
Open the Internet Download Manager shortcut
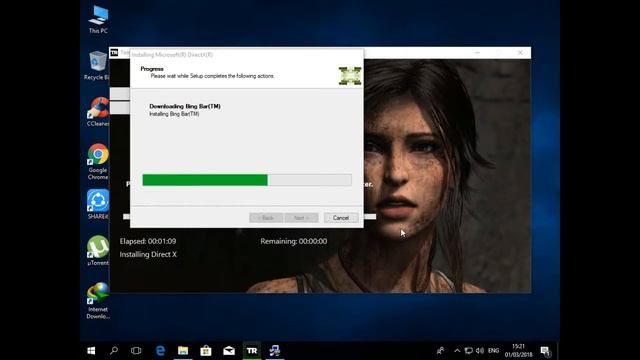coord(98,301)
